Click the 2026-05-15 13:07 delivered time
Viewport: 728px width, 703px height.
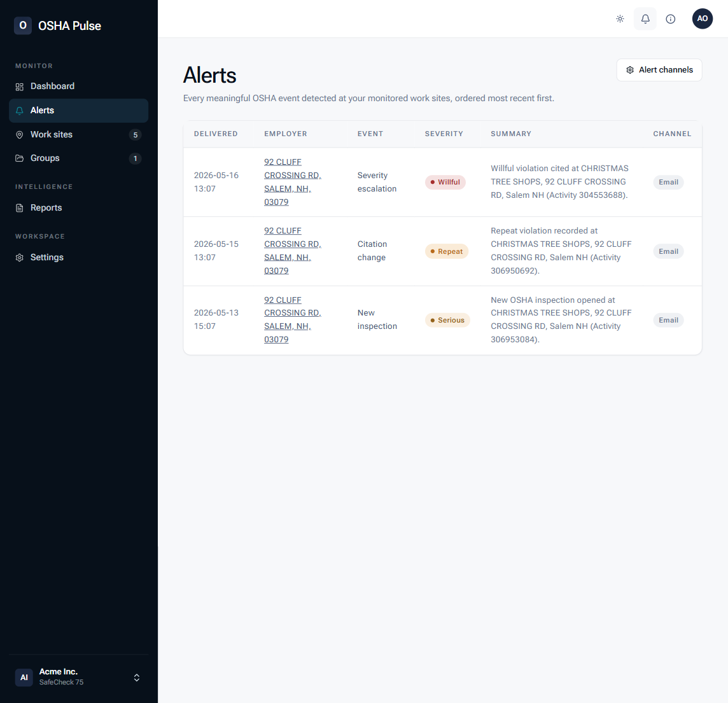click(216, 251)
